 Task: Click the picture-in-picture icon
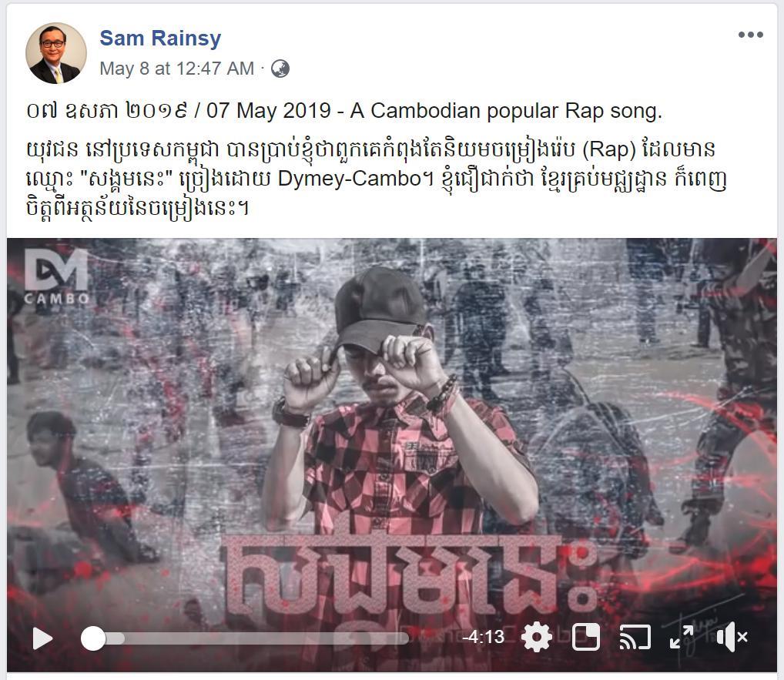[x=585, y=637]
